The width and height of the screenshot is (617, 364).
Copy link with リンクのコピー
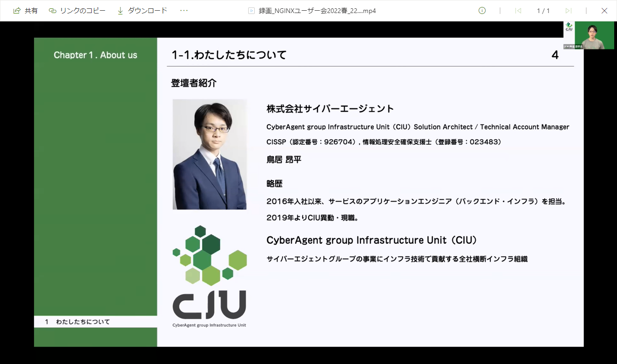pyautogui.click(x=77, y=11)
